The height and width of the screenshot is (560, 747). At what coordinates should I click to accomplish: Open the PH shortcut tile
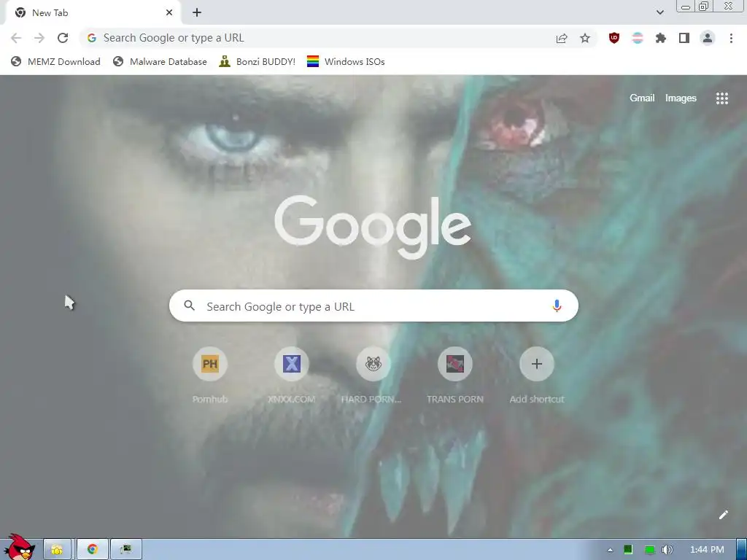pyautogui.click(x=210, y=365)
